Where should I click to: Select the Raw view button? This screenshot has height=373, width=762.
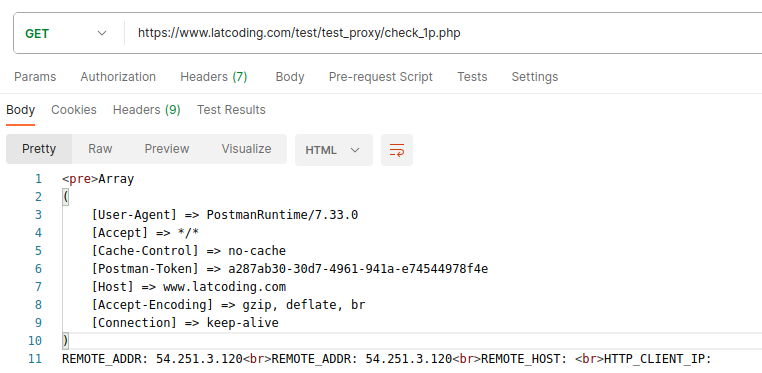[x=100, y=149]
